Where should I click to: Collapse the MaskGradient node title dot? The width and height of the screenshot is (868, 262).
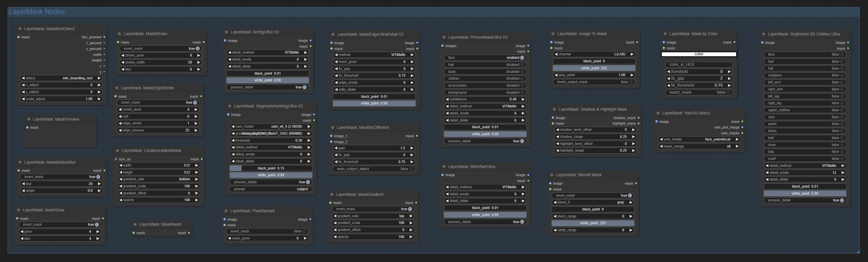pos(332,194)
